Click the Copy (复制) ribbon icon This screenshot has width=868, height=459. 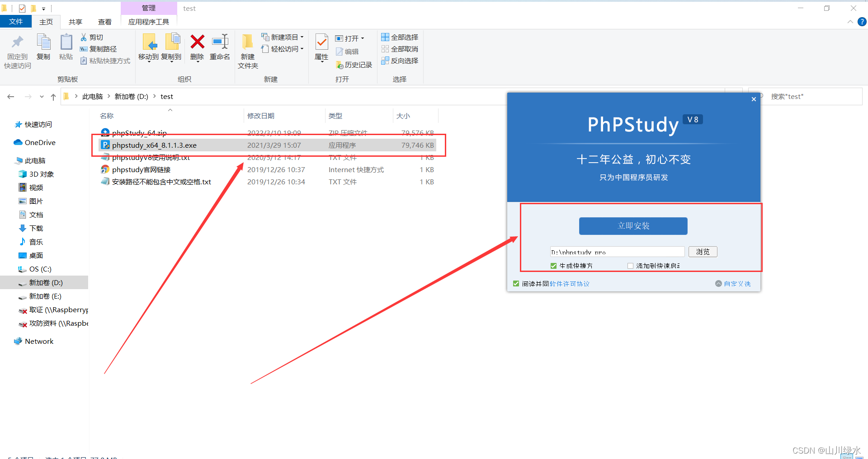pyautogui.click(x=43, y=42)
